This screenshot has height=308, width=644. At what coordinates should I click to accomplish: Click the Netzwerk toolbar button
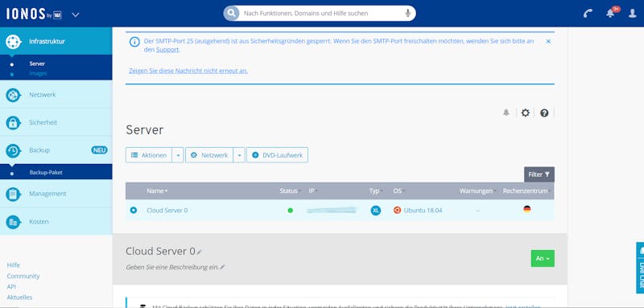coord(209,155)
